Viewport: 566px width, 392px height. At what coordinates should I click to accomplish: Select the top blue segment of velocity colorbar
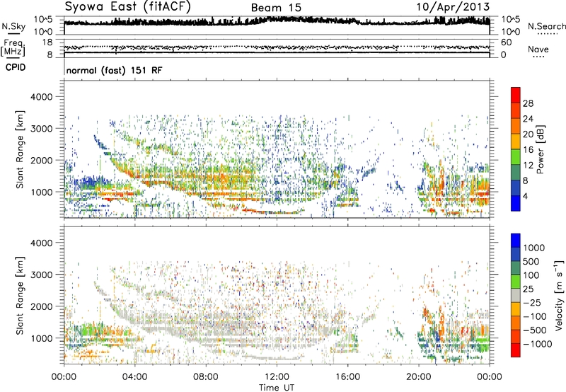point(516,241)
